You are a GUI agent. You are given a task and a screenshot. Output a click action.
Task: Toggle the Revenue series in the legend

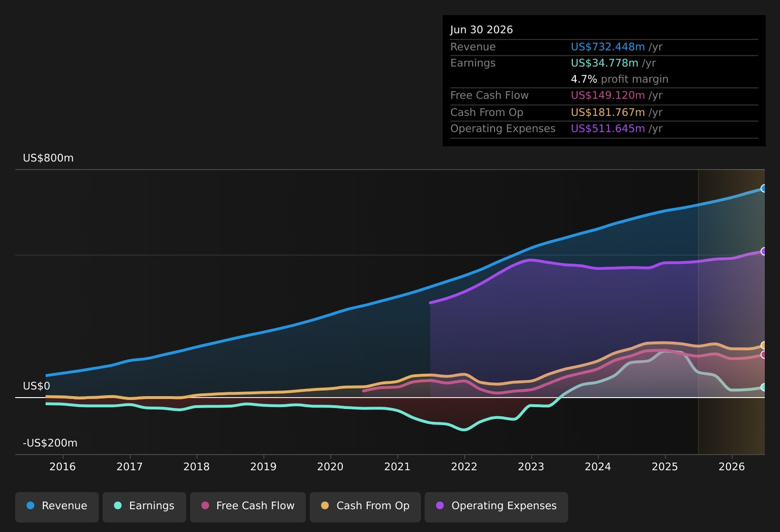pyautogui.click(x=57, y=507)
